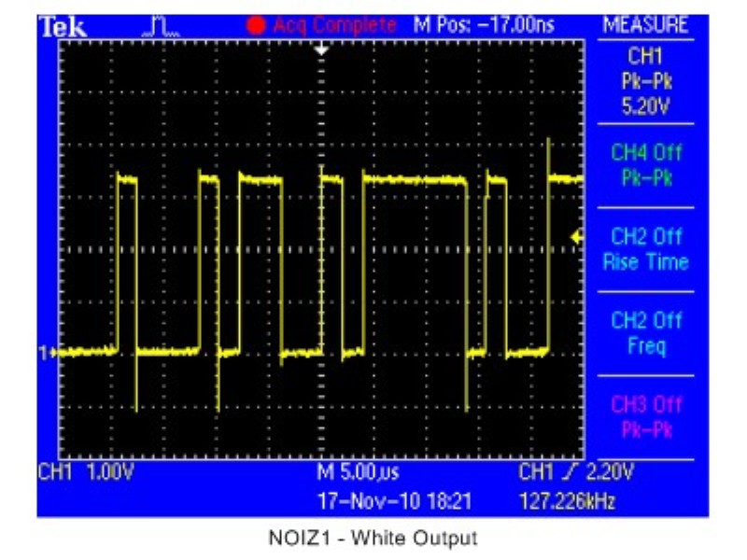Screen dimensions: 747x560
Task: Select the CH2 Off Freq measurement slot
Action: (646, 333)
